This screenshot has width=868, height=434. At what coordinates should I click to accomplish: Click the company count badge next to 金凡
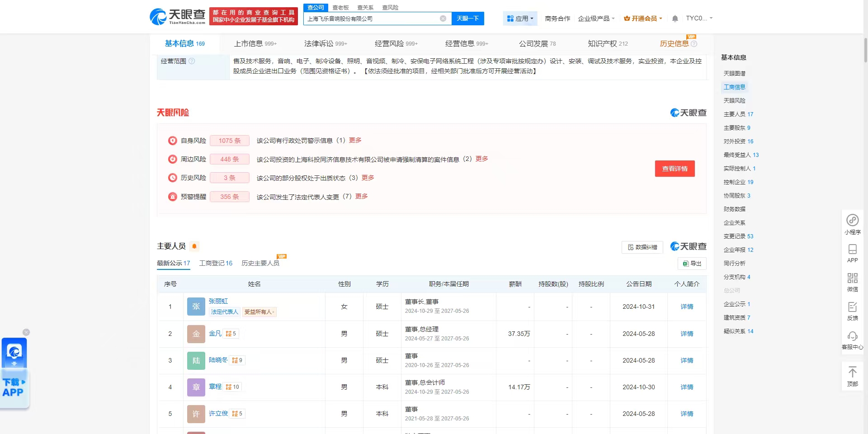[231, 334]
